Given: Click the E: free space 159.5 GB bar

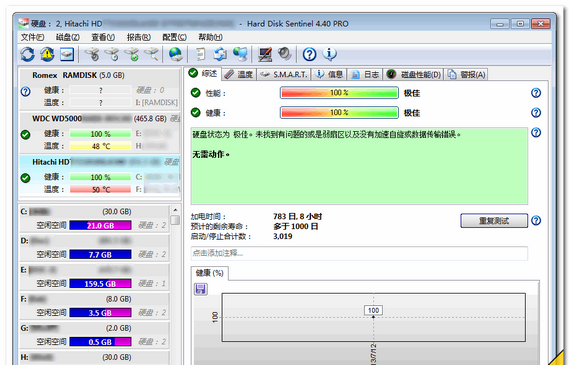Looking at the screenshot, I should [x=100, y=284].
